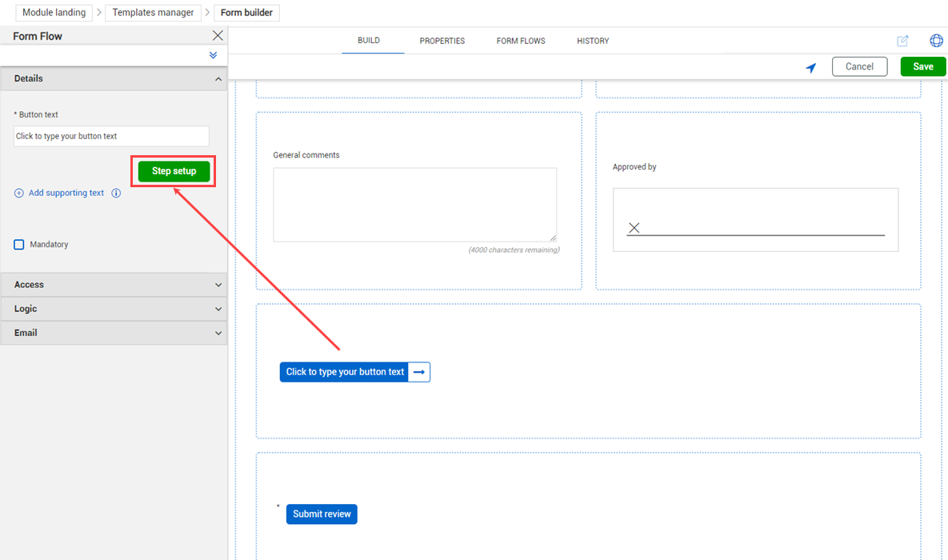Click the edit pencil icon top right

coord(902,41)
